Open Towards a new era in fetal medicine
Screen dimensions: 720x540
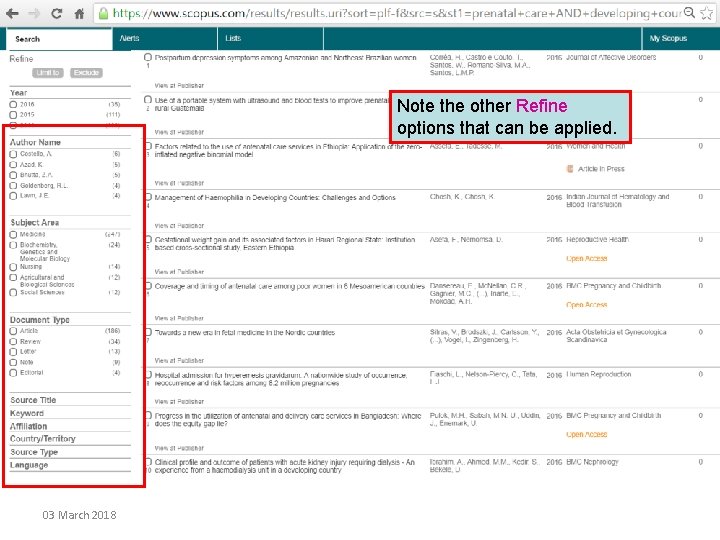pos(245,332)
